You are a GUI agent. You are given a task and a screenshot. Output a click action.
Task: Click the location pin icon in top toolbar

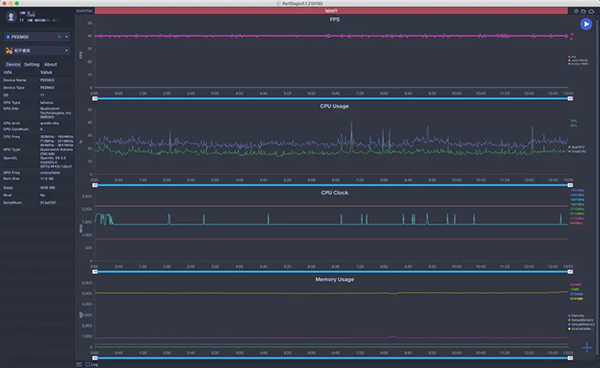click(x=576, y=11)
